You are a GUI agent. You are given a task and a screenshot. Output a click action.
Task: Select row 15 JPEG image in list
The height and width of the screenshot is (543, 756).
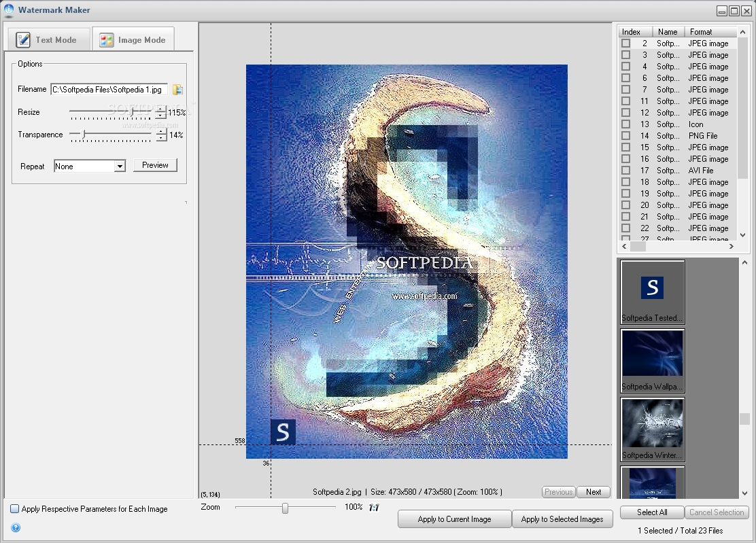[678, 147]
